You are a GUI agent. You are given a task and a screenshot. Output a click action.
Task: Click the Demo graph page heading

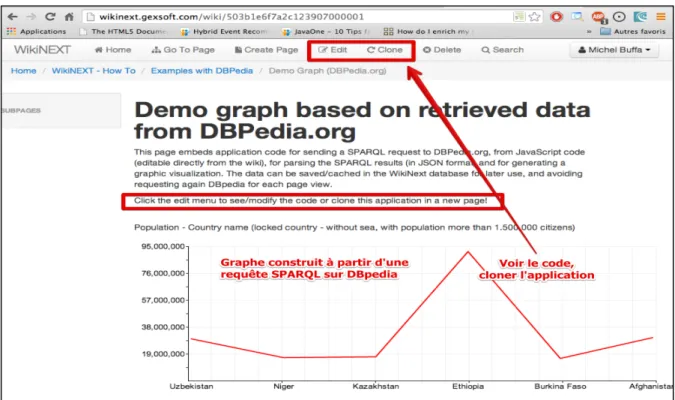click(362, 121)
